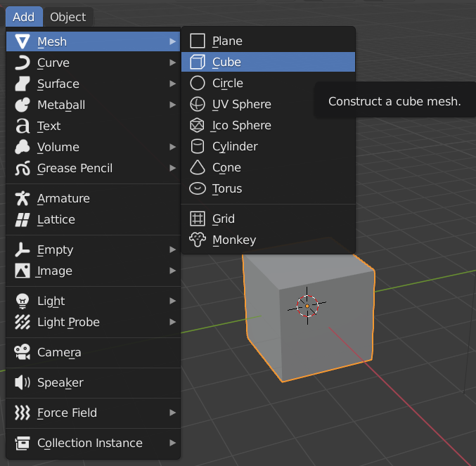Expand the Surface submenu arrow
The height and width of the screenshot is (466, 476).
[172, 84]
